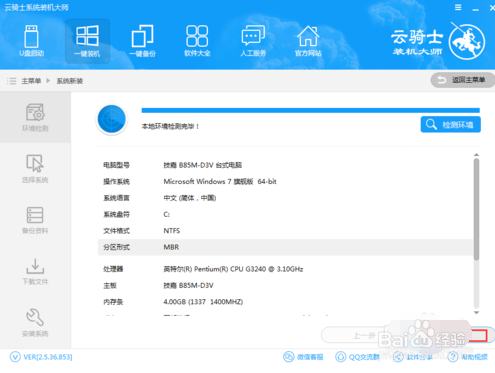
Task: Click the 4.00GB memory value
Action: tap(203, 302)
